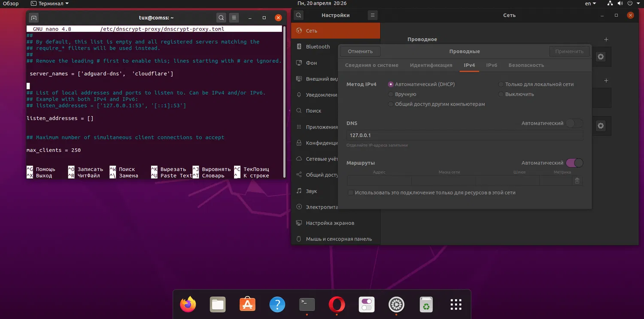Show all applications grid
This screenshot has width=644, height=319.
click(456, 304)
